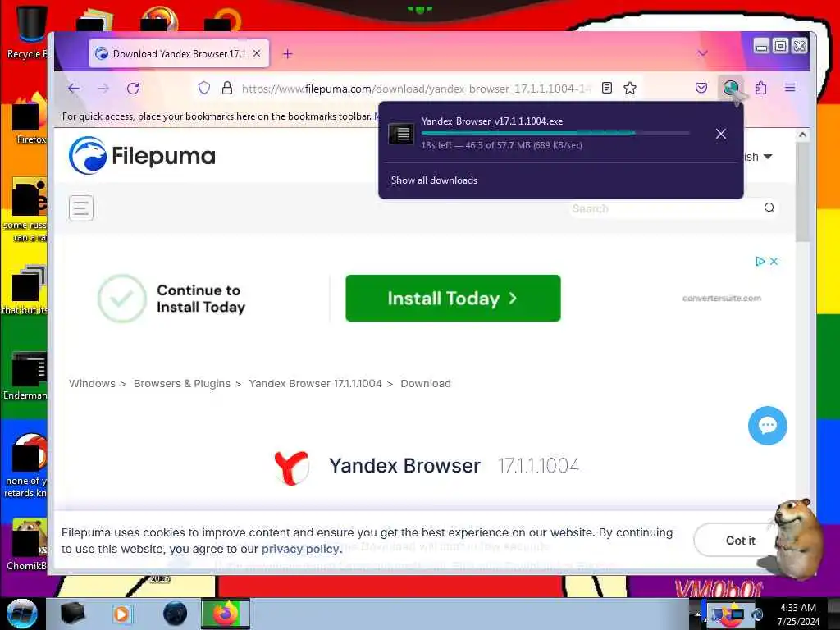The image size is (840, 630).
Task: Bookmark this page with the star icon
Action: (x=630, y=88)
